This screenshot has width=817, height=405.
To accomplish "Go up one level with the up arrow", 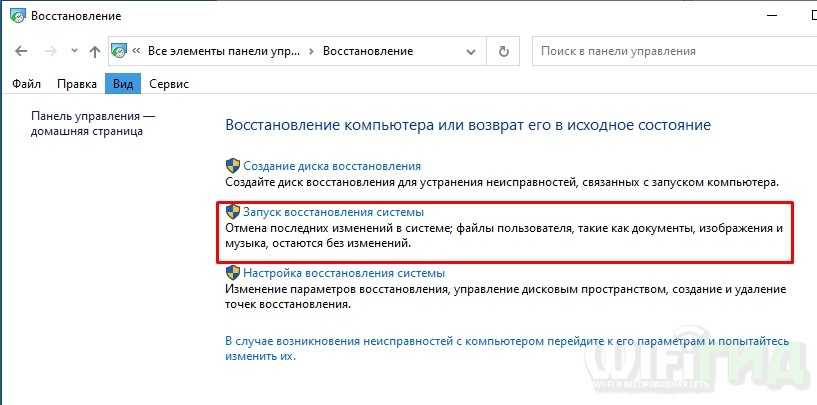I will click(x=95, y=51).
